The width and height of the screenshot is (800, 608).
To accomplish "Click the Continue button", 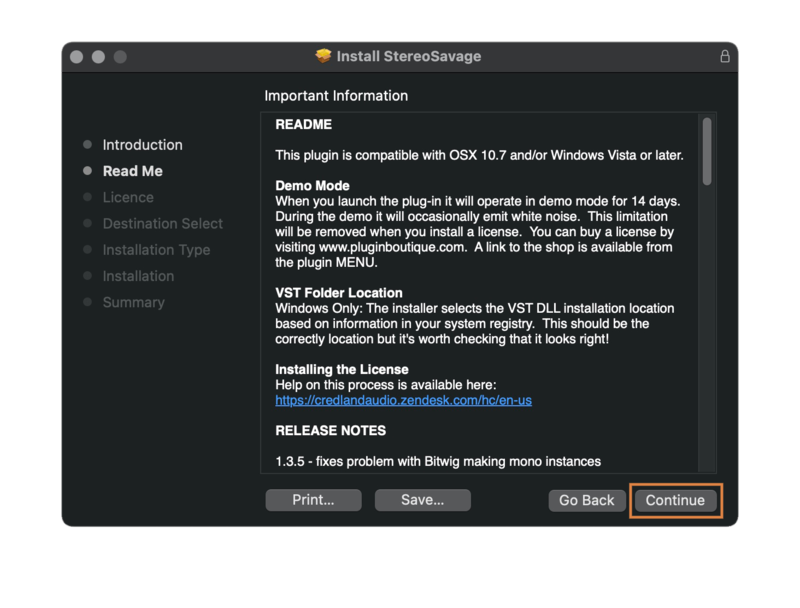I will pyautogui.click(x=675, y=500).
